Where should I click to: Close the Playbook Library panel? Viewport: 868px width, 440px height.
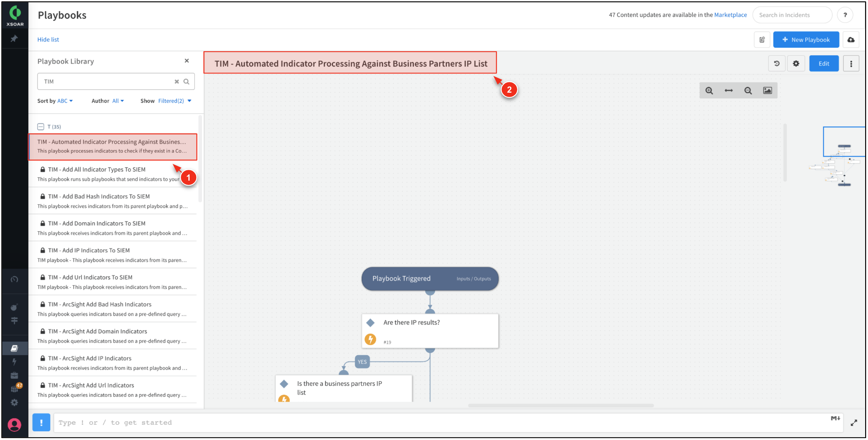tap(187, 61)
